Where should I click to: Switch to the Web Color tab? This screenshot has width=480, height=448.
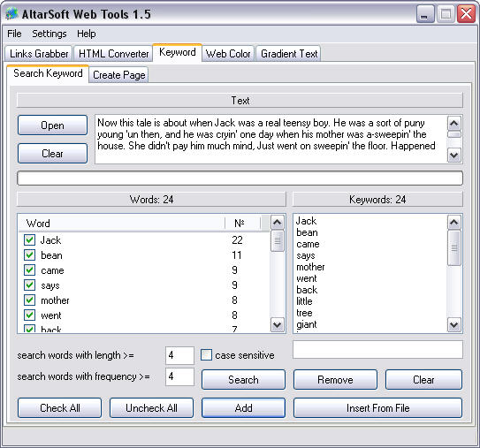pyautogui.click(x=228, y=54)
